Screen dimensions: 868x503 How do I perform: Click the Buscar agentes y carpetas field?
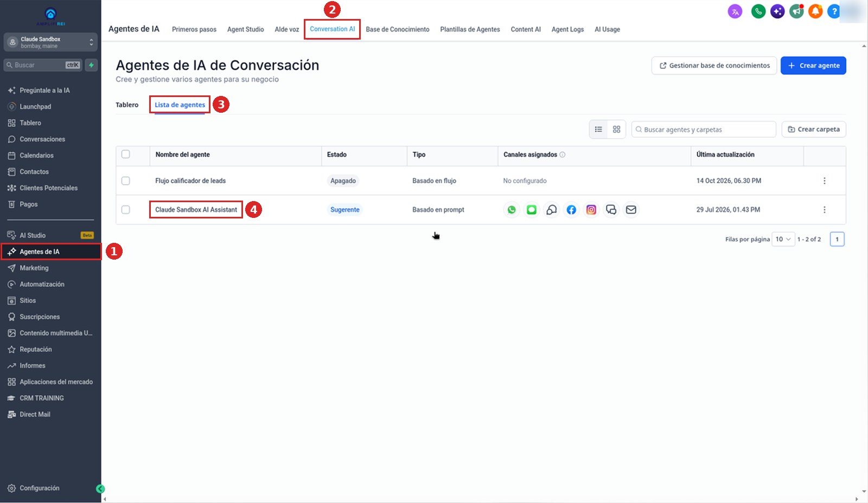tap(704, 130)
